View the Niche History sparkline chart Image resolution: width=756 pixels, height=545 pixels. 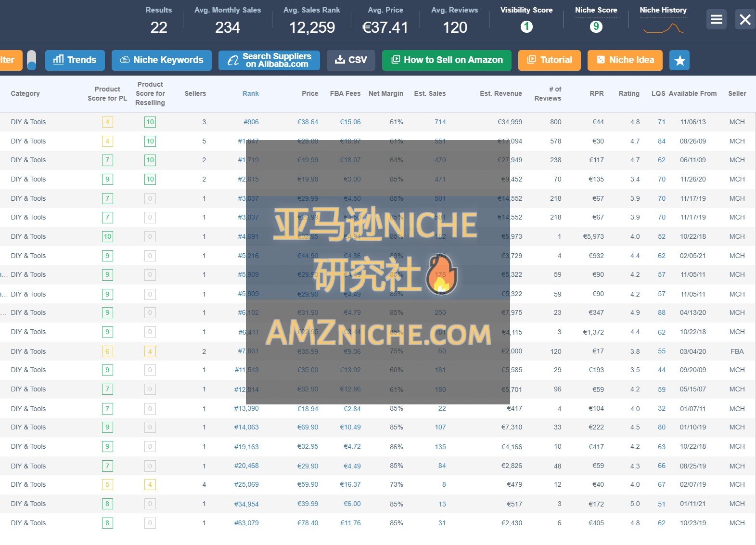point(663,28)
